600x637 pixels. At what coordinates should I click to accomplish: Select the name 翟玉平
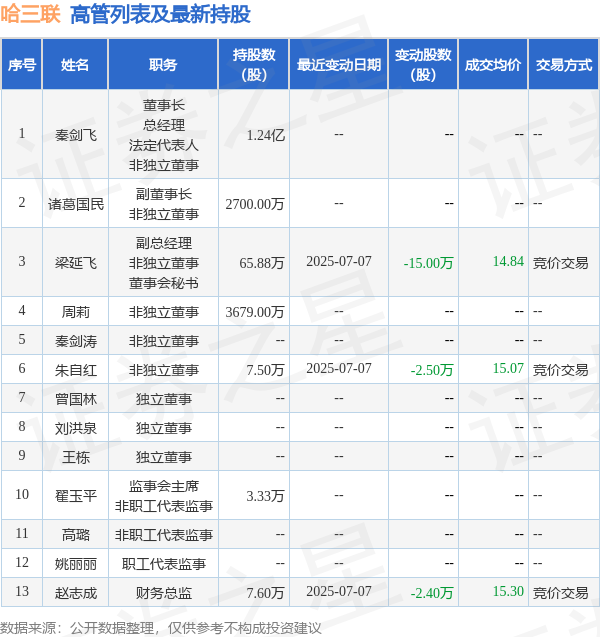pyautogui.click(x=76, y=496)
